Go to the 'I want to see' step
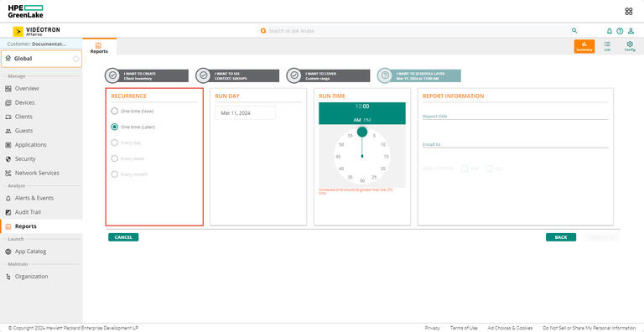This screenshot has height=332, width=644. [x=237, y=75]
